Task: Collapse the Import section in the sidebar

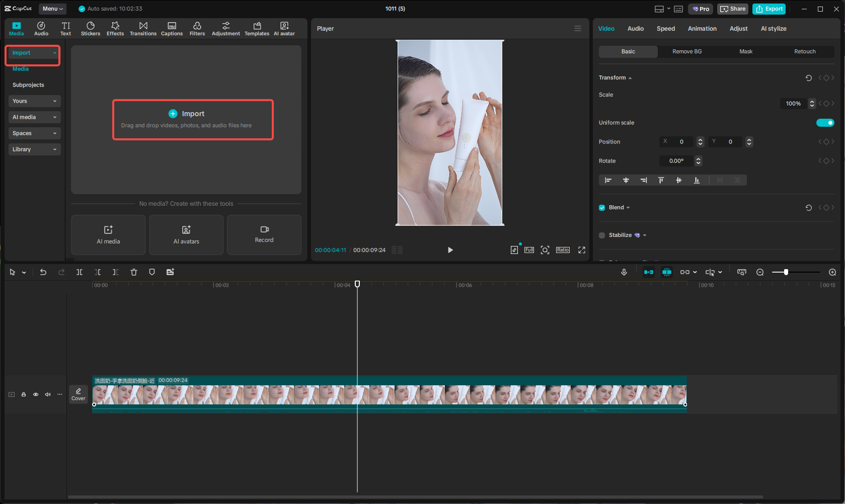Action: 54,52
